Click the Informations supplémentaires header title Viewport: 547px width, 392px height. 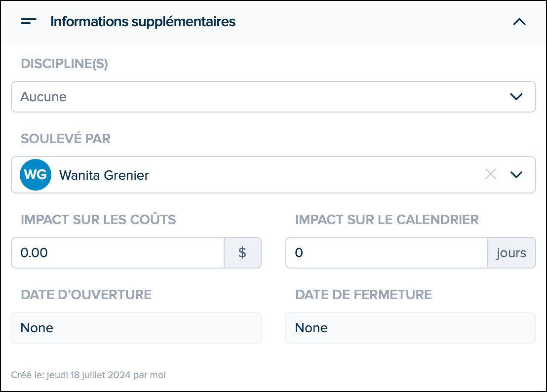pyautogui.click(x=143, y=22)
